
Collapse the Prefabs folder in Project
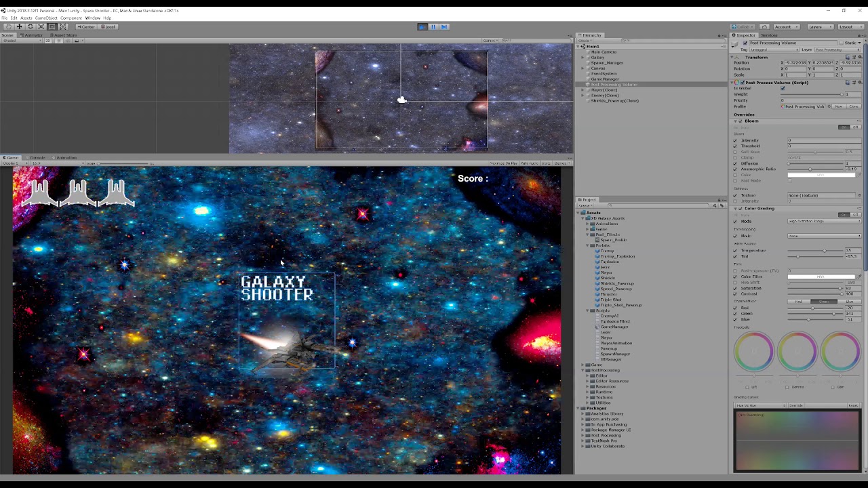click(588, 245)
